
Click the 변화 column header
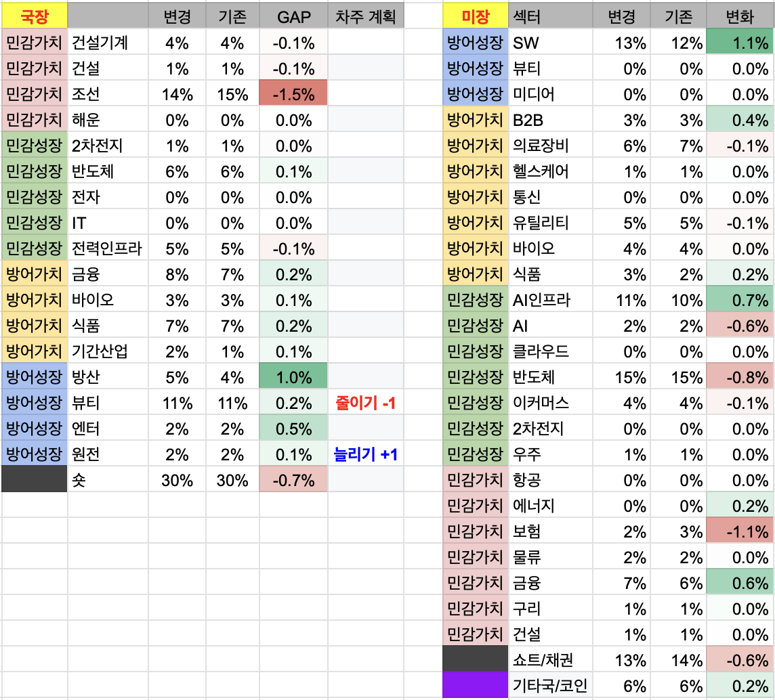click(x=739, y=17)
